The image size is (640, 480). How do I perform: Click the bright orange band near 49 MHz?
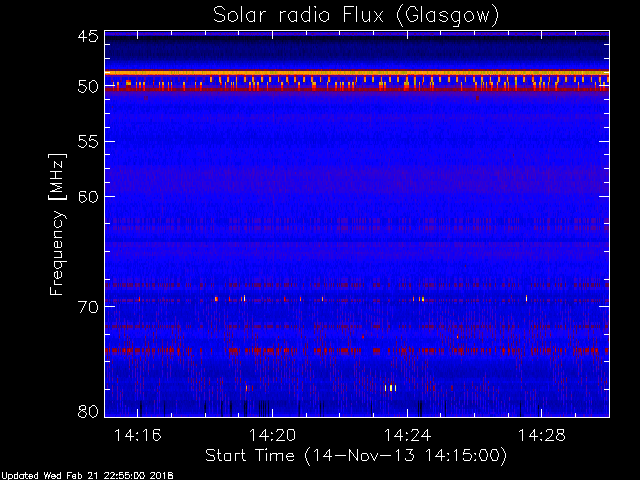[x=357, y=73]
